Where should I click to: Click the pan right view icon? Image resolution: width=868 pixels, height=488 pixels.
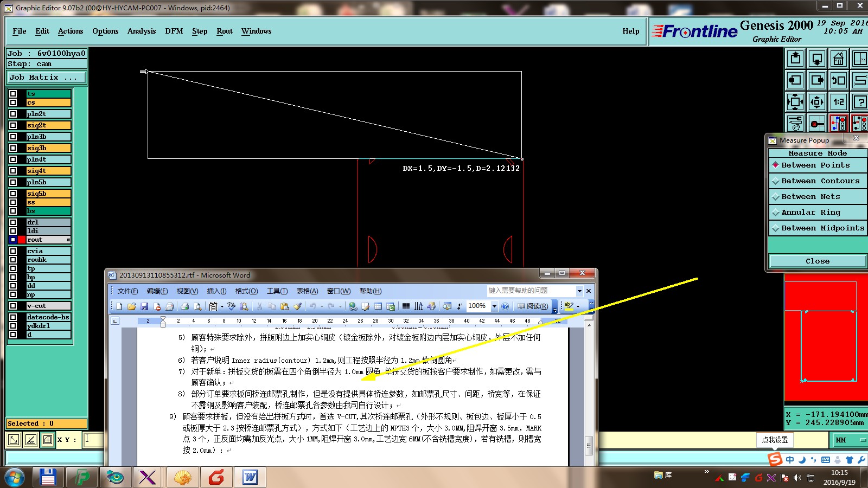pos(817,80)
